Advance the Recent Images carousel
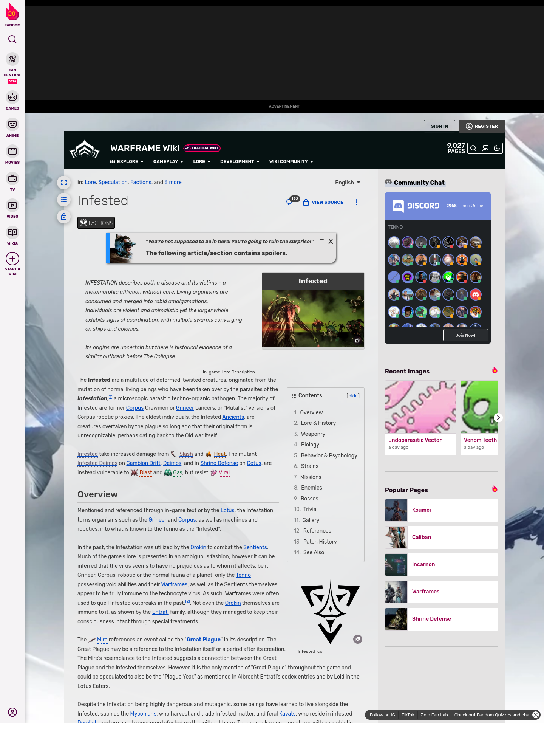The height and width of the screenshot is (756, 544). [x=498, y=418]
